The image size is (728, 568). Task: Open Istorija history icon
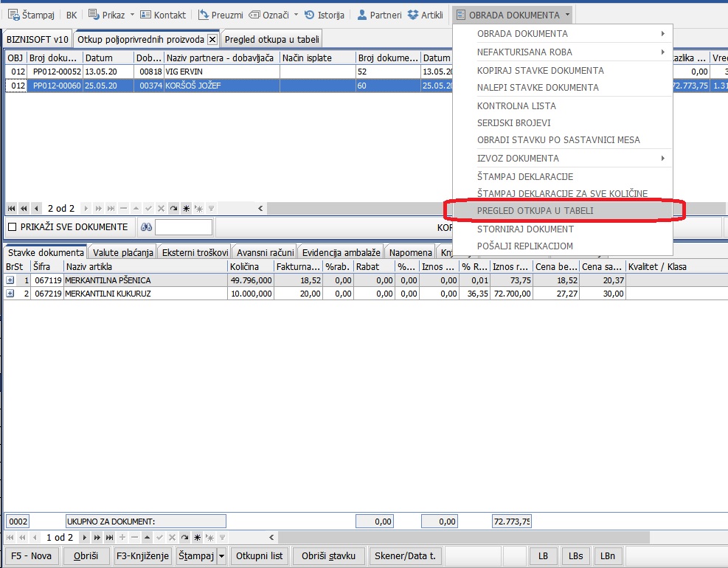[x=309, y=15]
